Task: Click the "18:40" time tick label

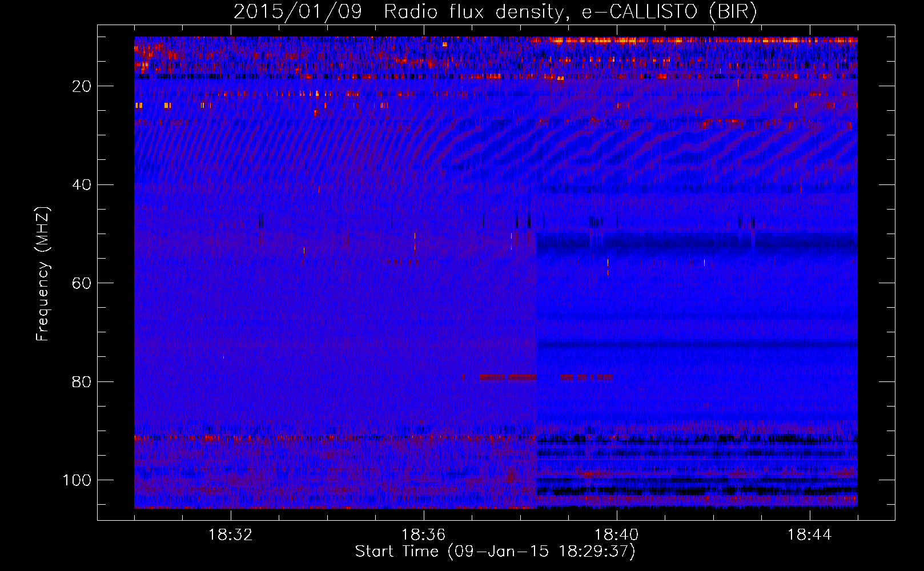Action: [x=617, y=535]
